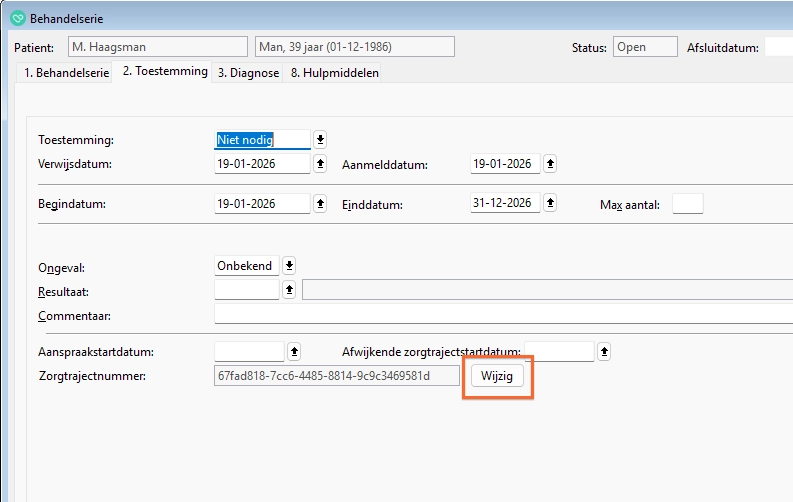Click into the Max aantal field
This screenshot has height=502, width=793.
click(687, 204)
